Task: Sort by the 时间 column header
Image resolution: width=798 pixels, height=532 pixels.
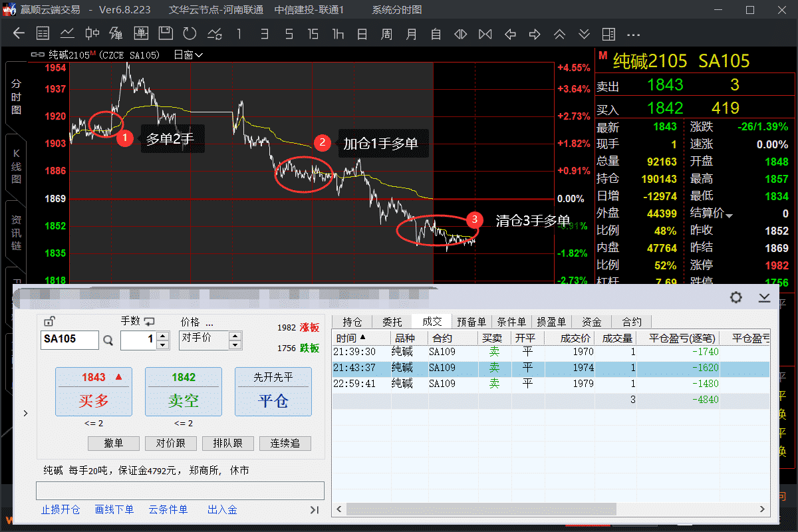Action: [361, 338]
